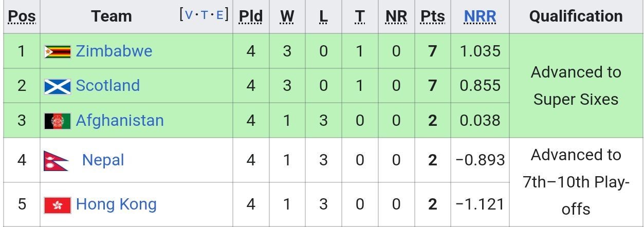Click the Pts column header abbreviation
The width and height of the screenshot is (644, 227).
point(433,16)
